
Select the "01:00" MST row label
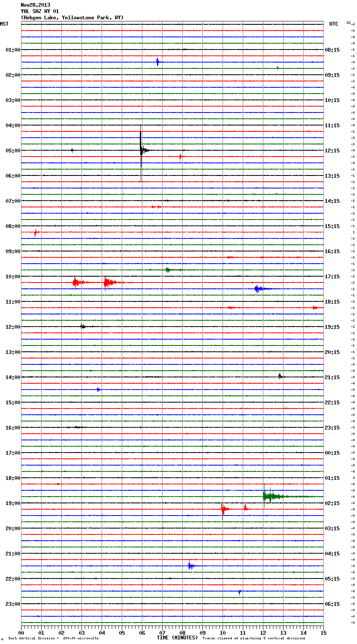[13, 50]
